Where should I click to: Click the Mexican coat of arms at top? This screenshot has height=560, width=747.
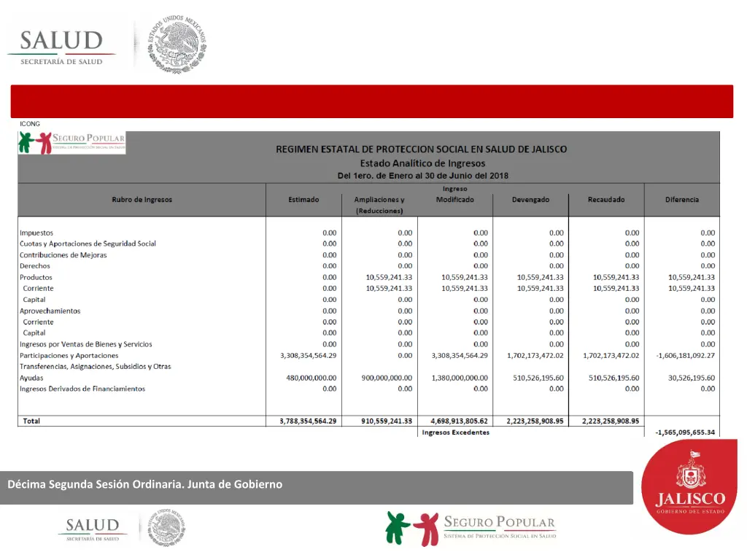[x=177, y=44]
